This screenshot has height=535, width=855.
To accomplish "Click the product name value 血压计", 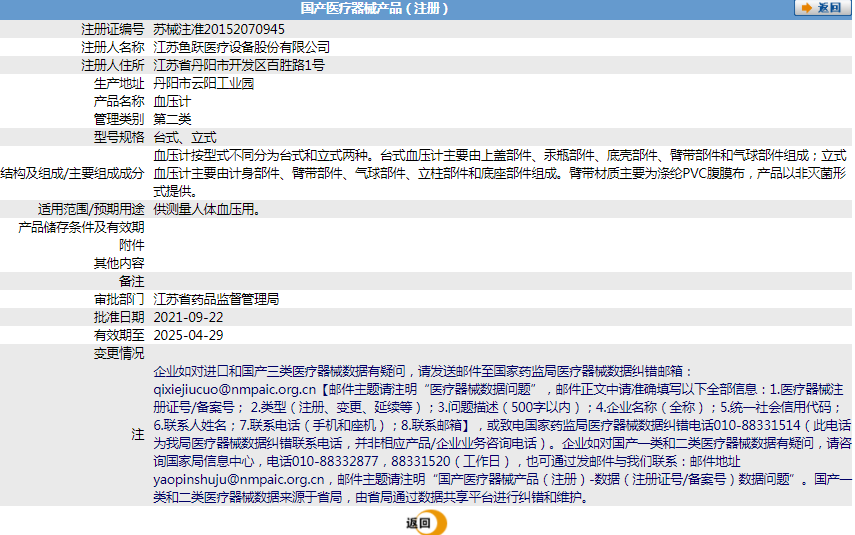I will (171, 101).
